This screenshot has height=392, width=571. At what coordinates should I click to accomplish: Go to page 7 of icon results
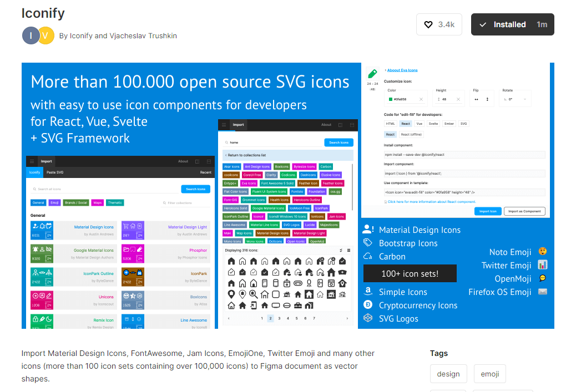(314, 318)
